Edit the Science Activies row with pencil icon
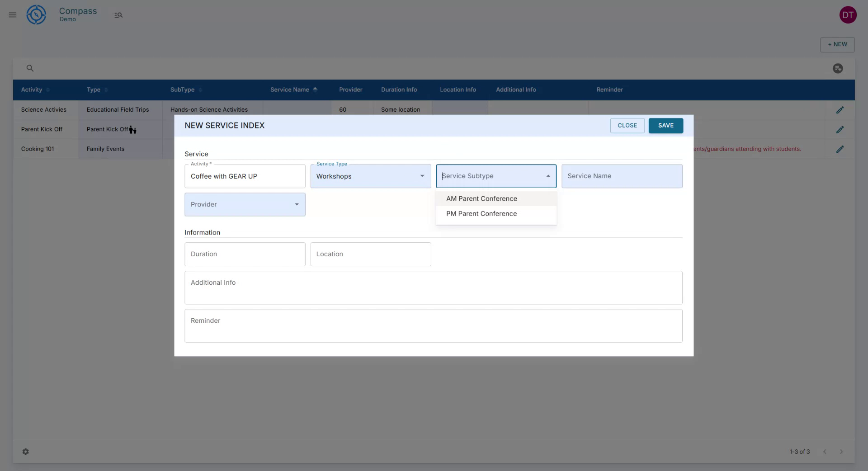The height and width of the screenshot is (471, 868). pyautogui.click(x=840, y=110)
